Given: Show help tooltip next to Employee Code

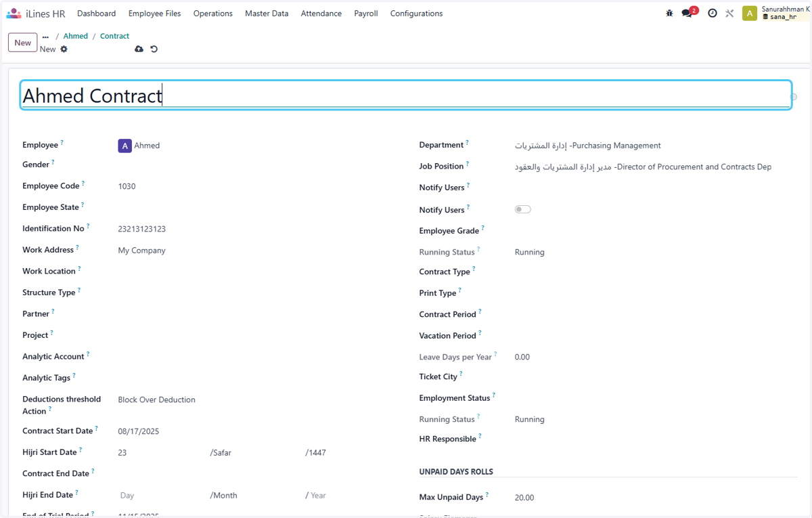Looking at the screenshot, I should tap(83, 184).
